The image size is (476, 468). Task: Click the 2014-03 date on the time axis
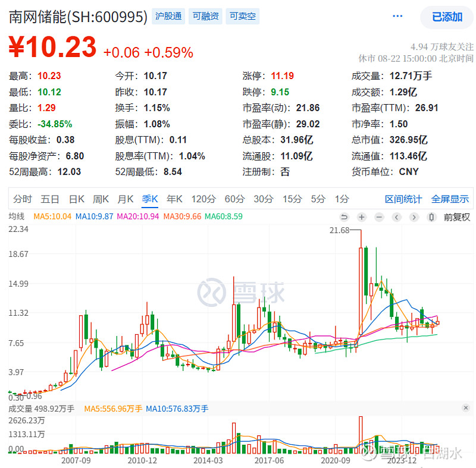pos(208,460)
